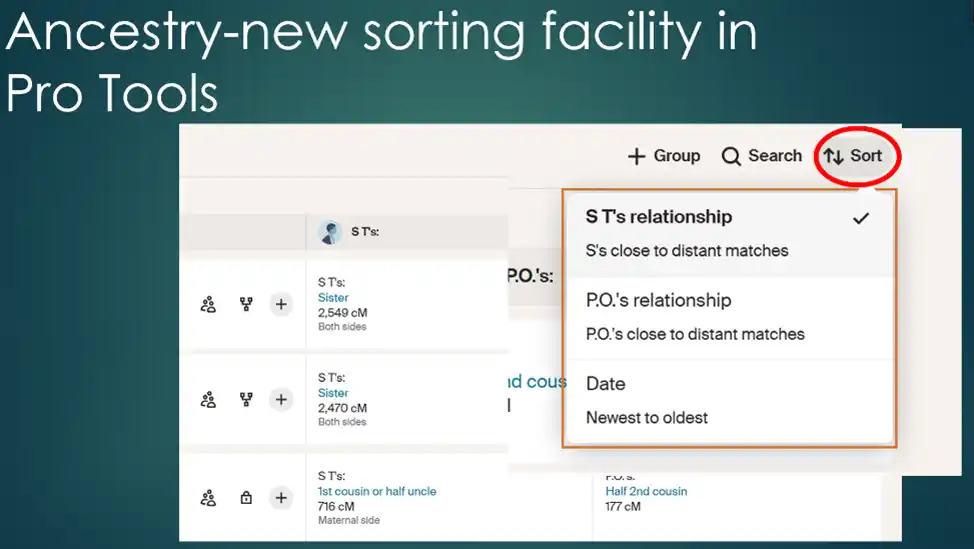Viewport: 974px width, 549px height.
Task: Click the S T's: column header text
Action: coord(365,232)
